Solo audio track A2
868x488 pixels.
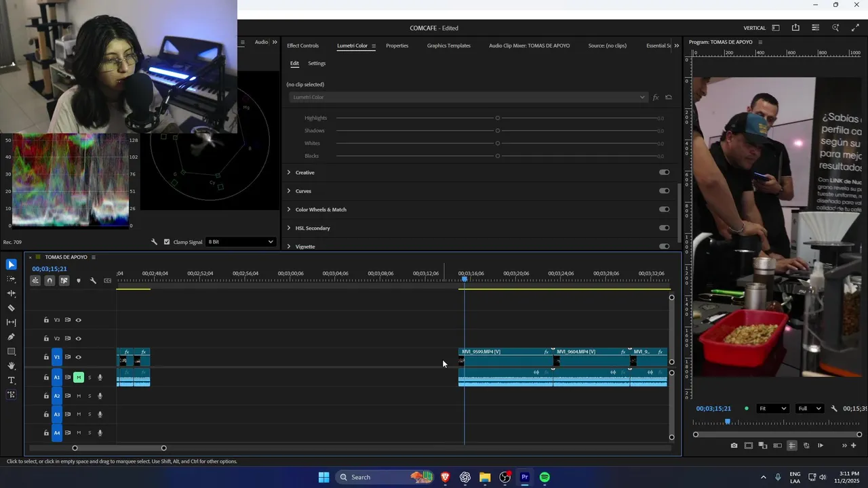(90, 396)
